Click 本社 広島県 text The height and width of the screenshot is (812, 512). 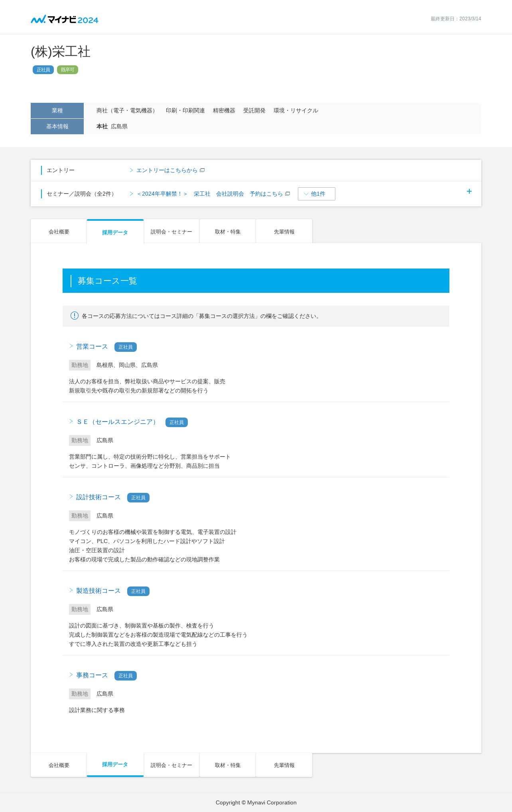pyautogui.click(x=112, y=126)
